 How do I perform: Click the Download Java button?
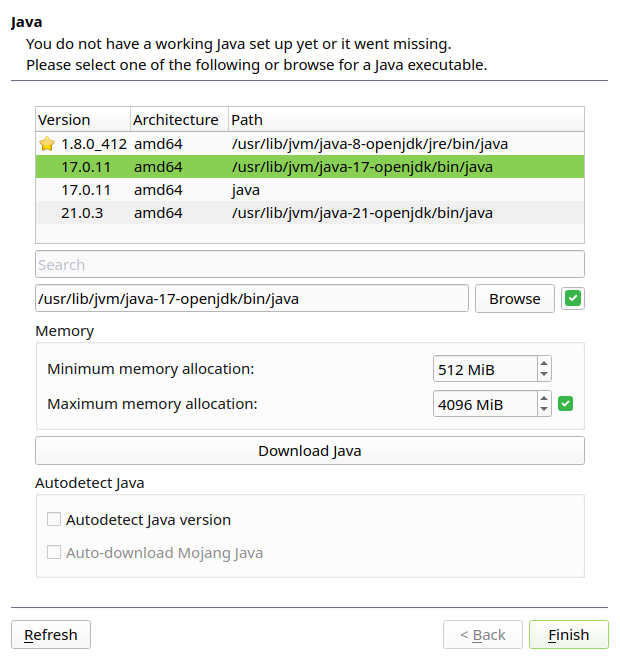pyautogui.click(x=309, y=451)
